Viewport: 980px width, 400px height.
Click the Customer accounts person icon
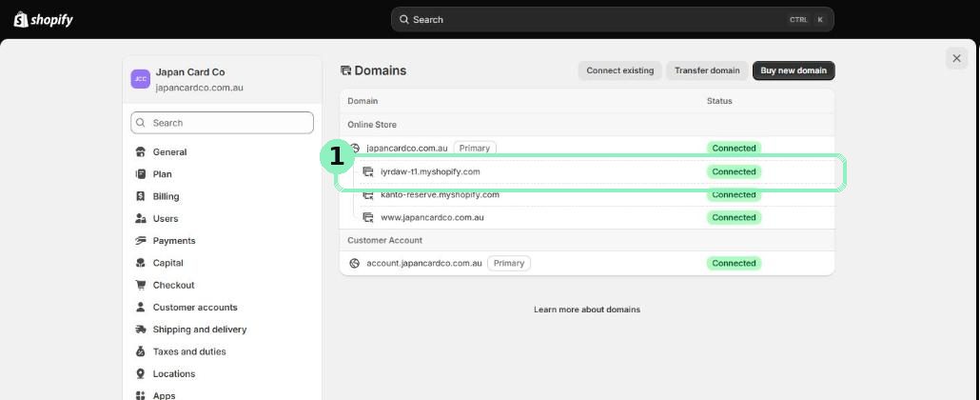point(141,308)
